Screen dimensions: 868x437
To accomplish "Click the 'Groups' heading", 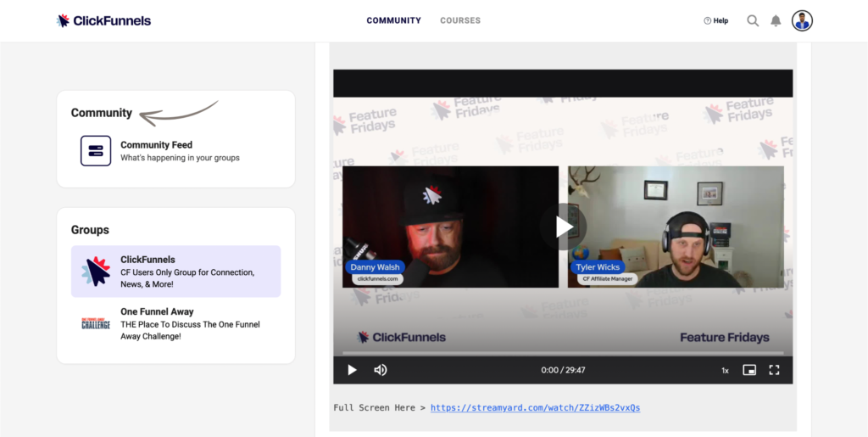I will (90, 230).
